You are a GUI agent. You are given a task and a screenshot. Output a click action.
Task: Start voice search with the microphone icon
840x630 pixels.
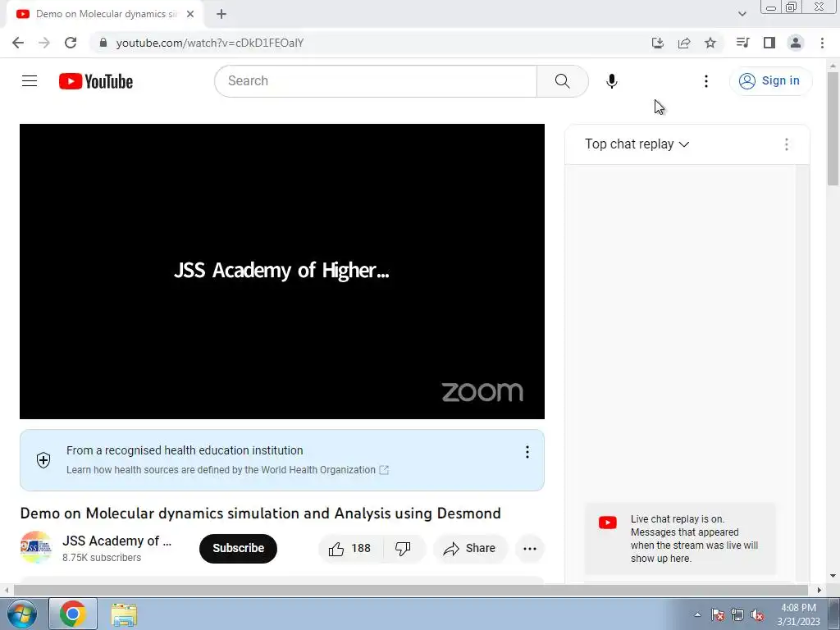click(x=611, y=81)
